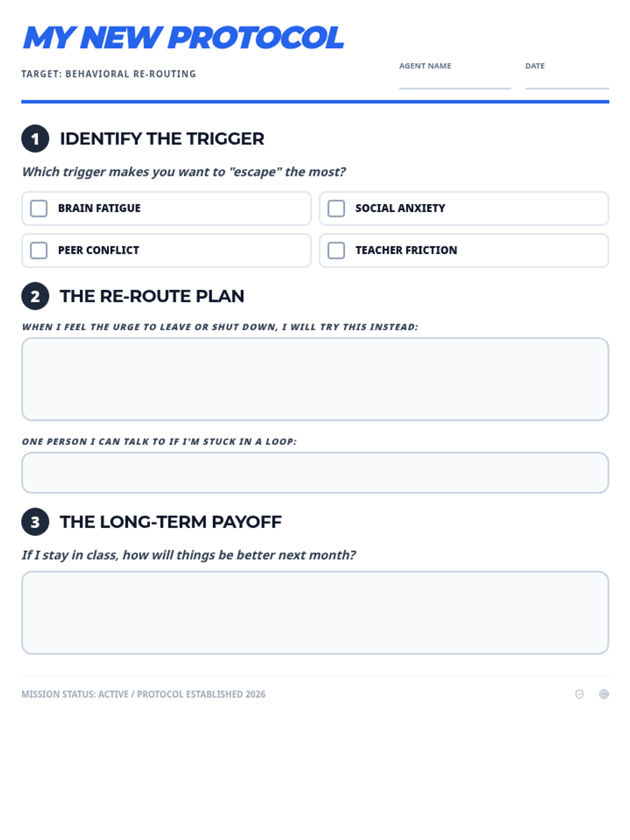Click the step 1 number badge
The width and height of the screenshot is (630, 840).
[35, 139]
